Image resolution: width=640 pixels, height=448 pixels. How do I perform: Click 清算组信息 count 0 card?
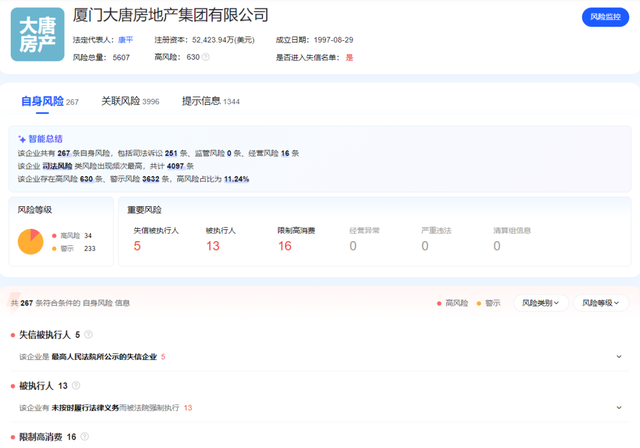point(512,239)
